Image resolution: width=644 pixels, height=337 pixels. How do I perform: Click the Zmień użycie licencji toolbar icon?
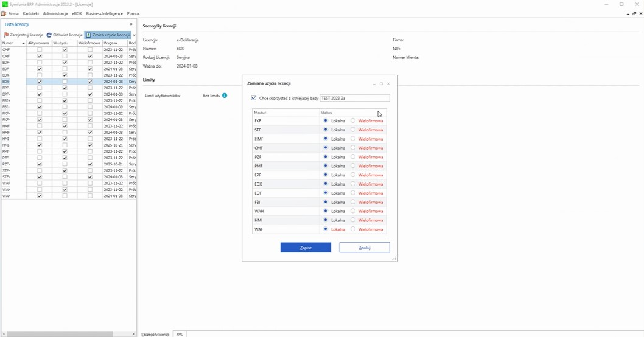tap(88, 35)
